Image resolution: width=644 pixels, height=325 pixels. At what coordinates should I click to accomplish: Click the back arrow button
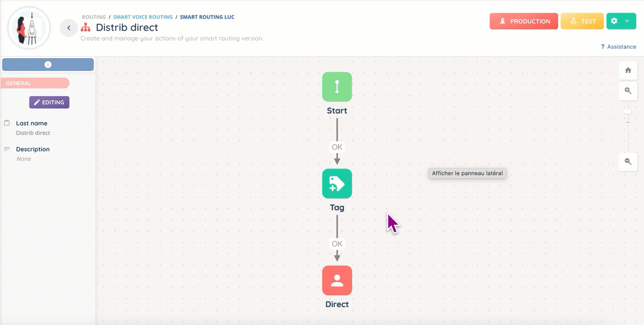click(68, 28)
